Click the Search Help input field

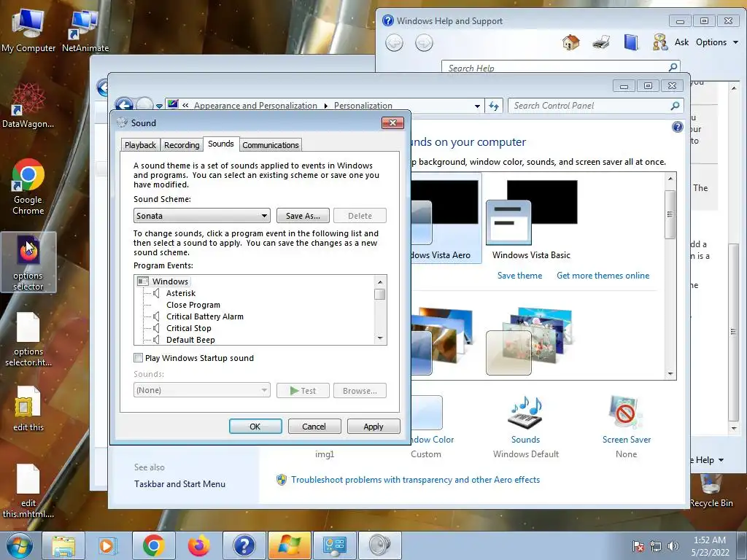[560, 67]
